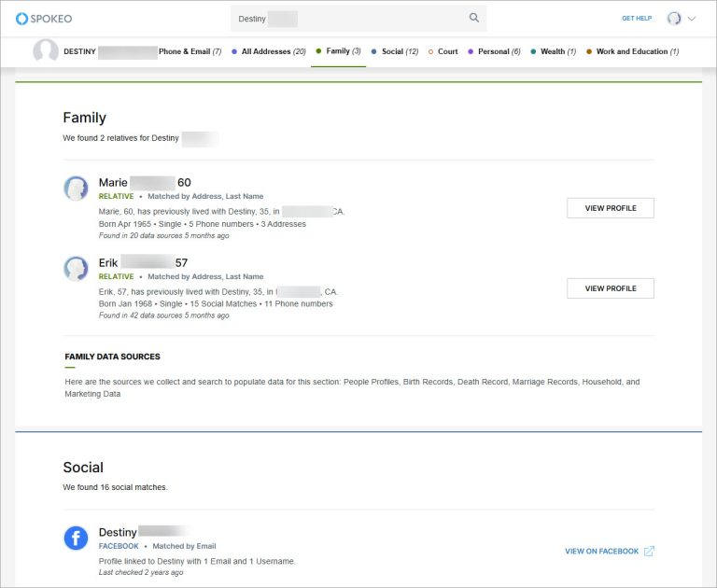Click the Social section heading
717x588 pixels.
point(83,468)
